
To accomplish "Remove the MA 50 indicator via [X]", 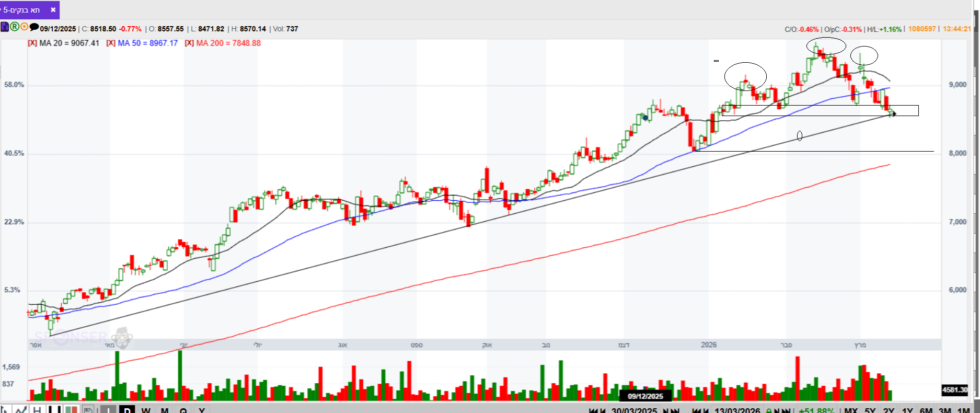I will pyautogui.click(x=111, y=43).
